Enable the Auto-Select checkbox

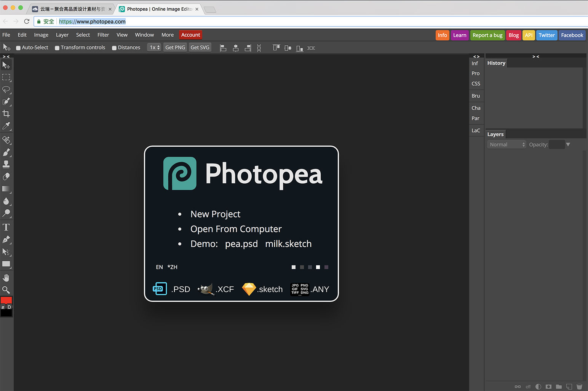click(x=18, y=48)
